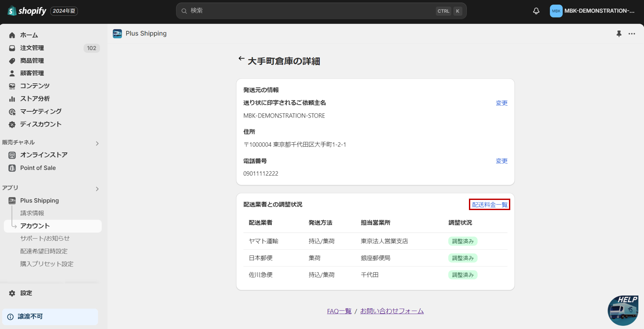
Task: Click 調整済み badge in 佐川急便 row
Action: (463, 274)
